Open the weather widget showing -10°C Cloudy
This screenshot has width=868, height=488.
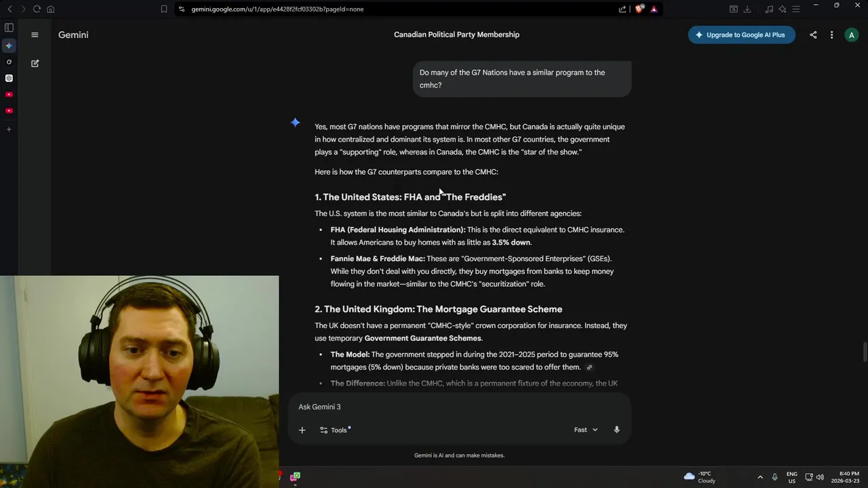(700, 477)
